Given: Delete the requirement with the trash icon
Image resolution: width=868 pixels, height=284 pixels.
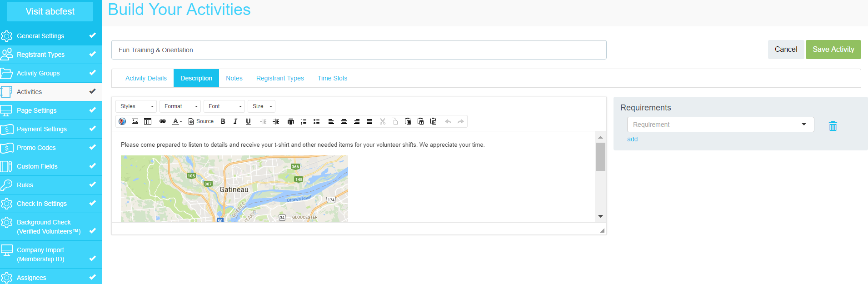Looking at the screenshot, I should point(833,126).
